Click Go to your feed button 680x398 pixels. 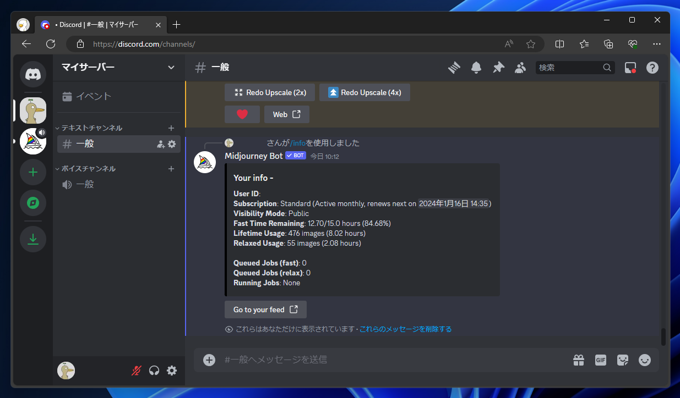pyautogui.click(x=265, y=310)
